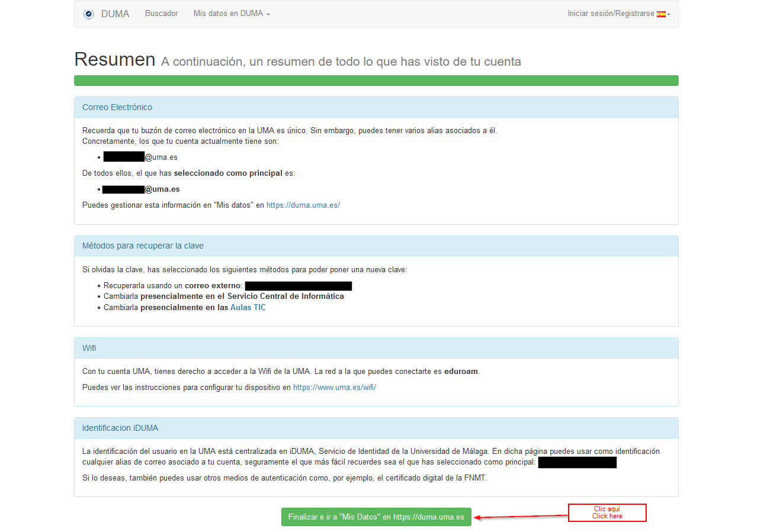Follow the Aulas TIC link

248,308
